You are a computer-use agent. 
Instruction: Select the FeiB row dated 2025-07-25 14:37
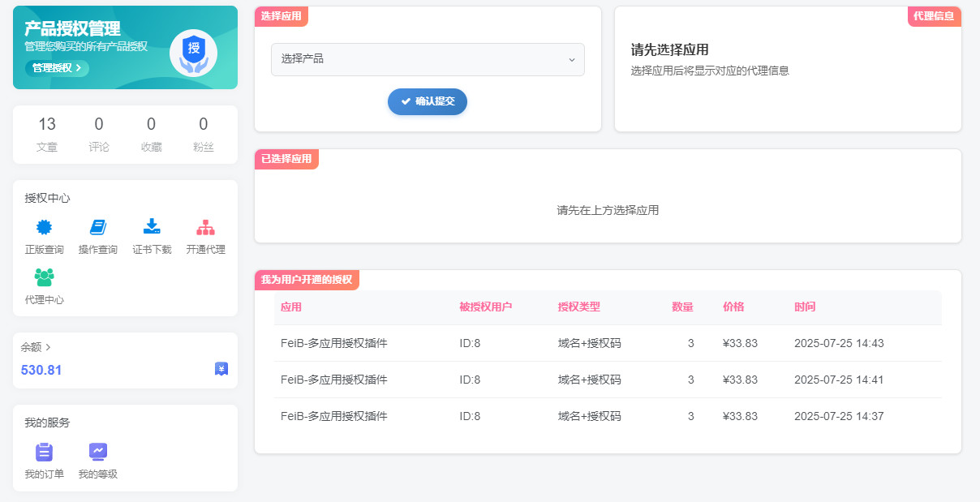click(608, 416)
